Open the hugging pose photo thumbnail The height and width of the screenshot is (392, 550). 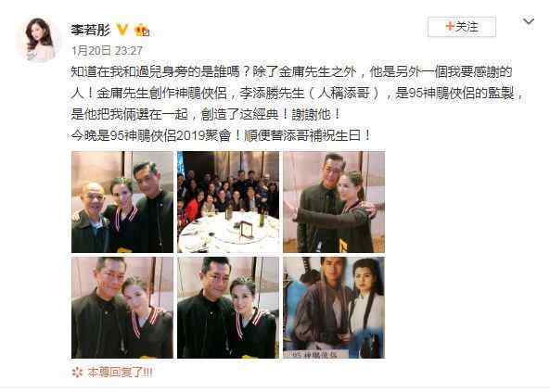coord(334,202)
